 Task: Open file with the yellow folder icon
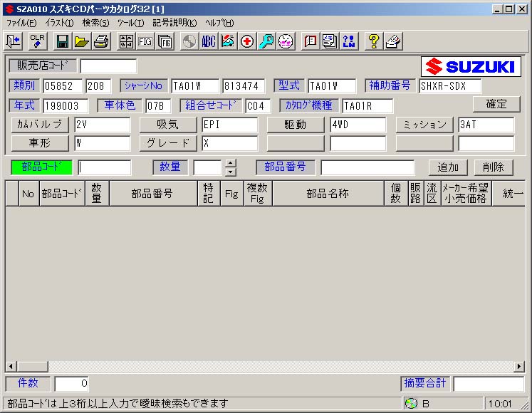pos(82,41)
